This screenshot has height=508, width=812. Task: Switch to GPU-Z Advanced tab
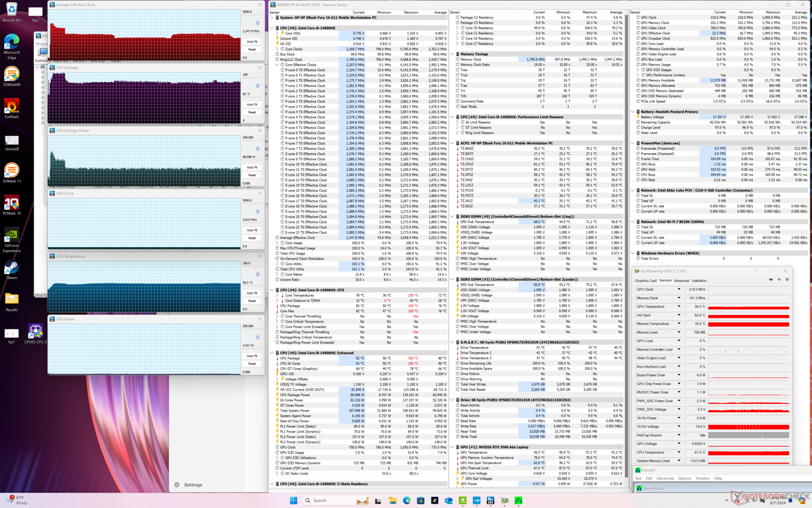(681, 281)
